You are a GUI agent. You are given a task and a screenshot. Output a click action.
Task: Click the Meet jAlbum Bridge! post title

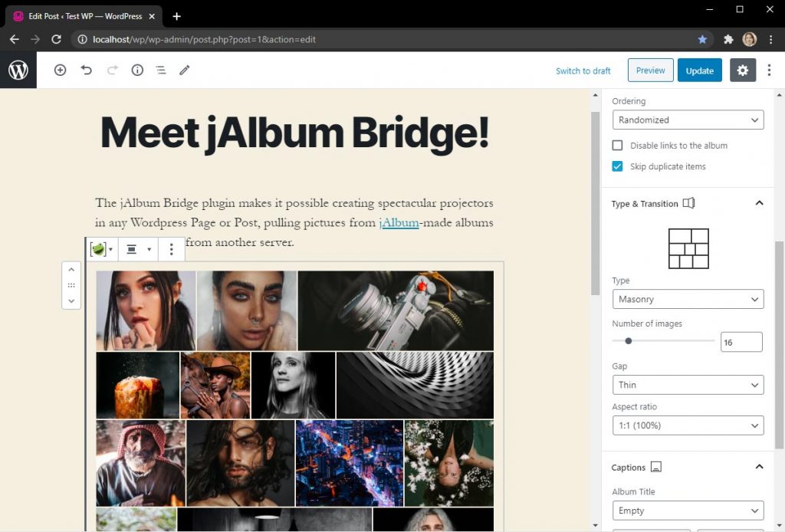click(x=294, y=133)
